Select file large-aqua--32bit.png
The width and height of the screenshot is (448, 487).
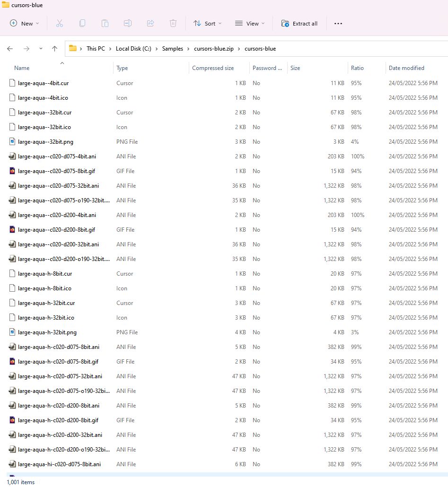click(45, 142)
